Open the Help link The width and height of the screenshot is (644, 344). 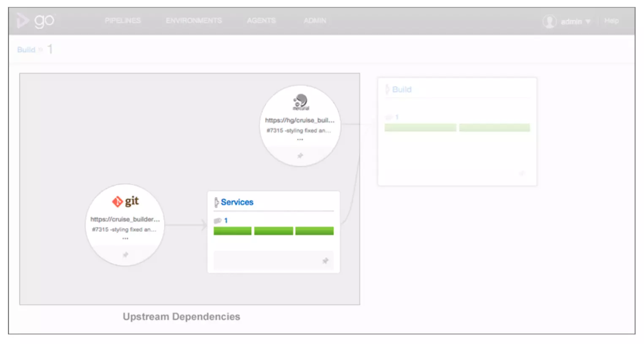[611, 21]
